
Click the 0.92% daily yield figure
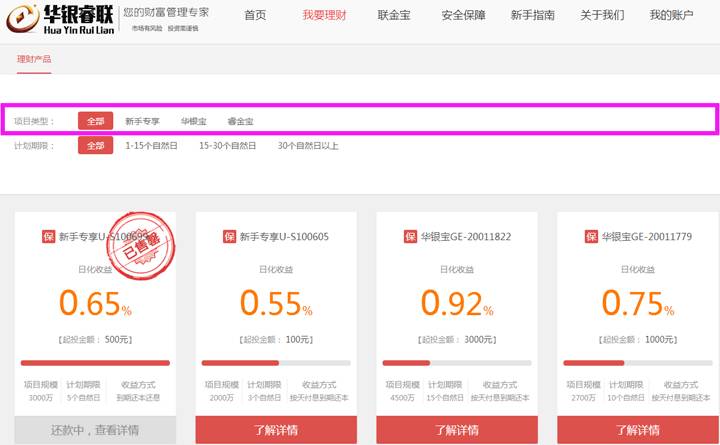click(457, 303)
